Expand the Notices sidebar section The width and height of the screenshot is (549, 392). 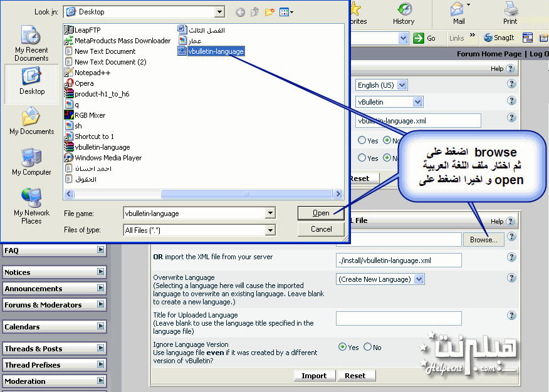[100, 272]
